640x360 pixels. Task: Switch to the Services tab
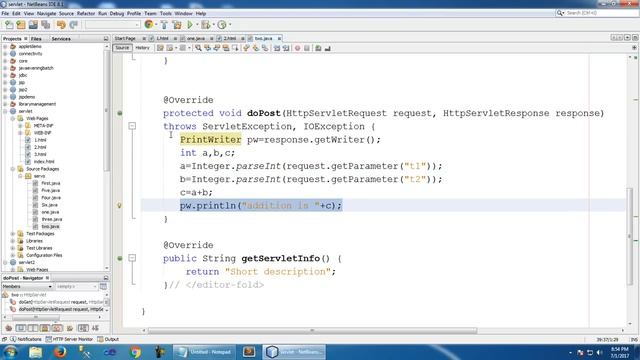[x=61, y=39]
